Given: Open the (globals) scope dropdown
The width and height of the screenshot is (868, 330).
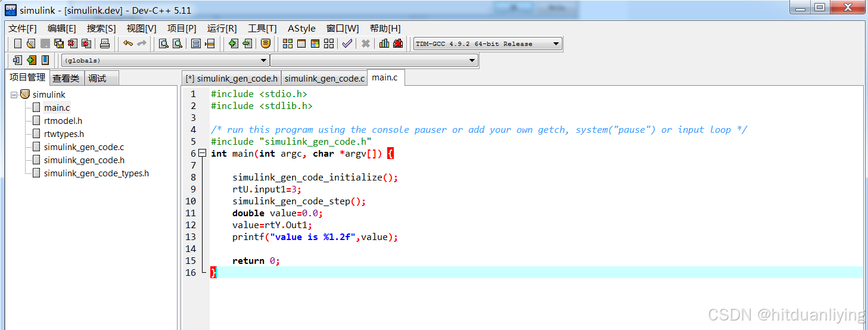Looking at the screenshot, I should click(166, 60).
